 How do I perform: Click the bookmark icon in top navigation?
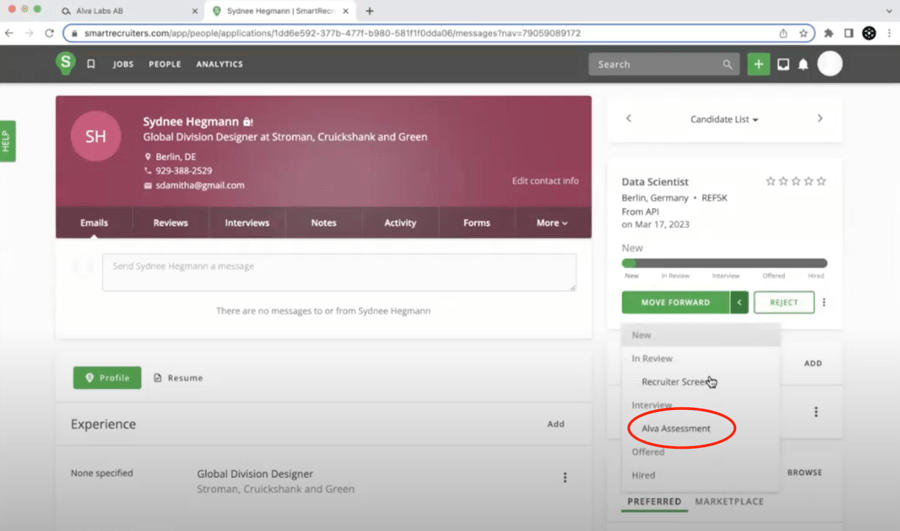(91, 64)
